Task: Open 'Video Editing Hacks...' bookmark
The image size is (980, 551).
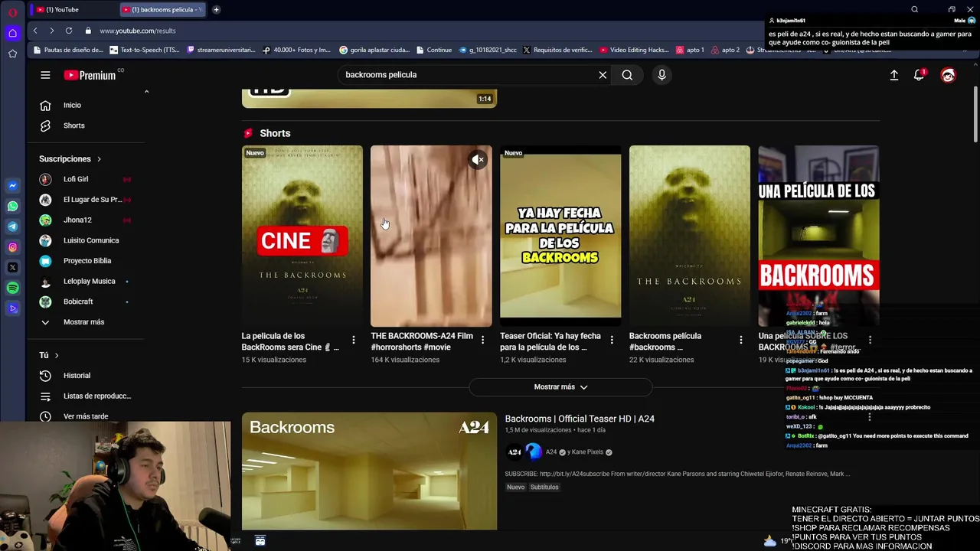Action: [x=634, y=50]
